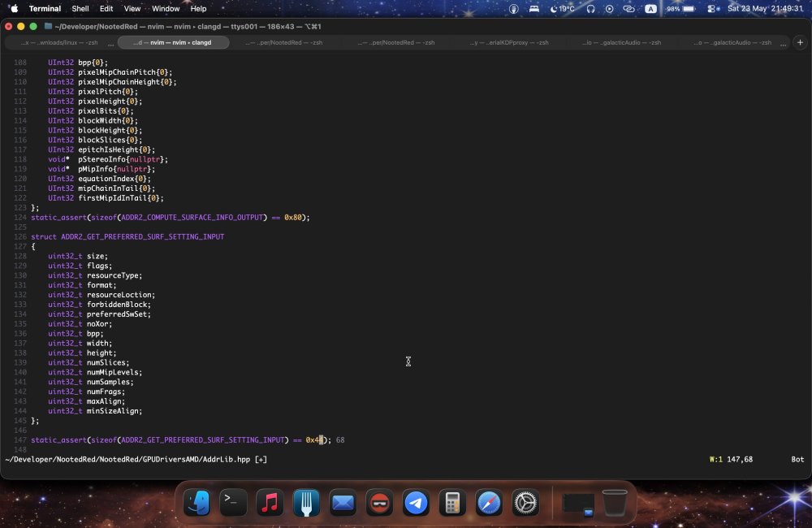The width and height of the screenshot is (812, 528).
Task: Click 'uint32_t numSamples;' line
Action: 91,382
